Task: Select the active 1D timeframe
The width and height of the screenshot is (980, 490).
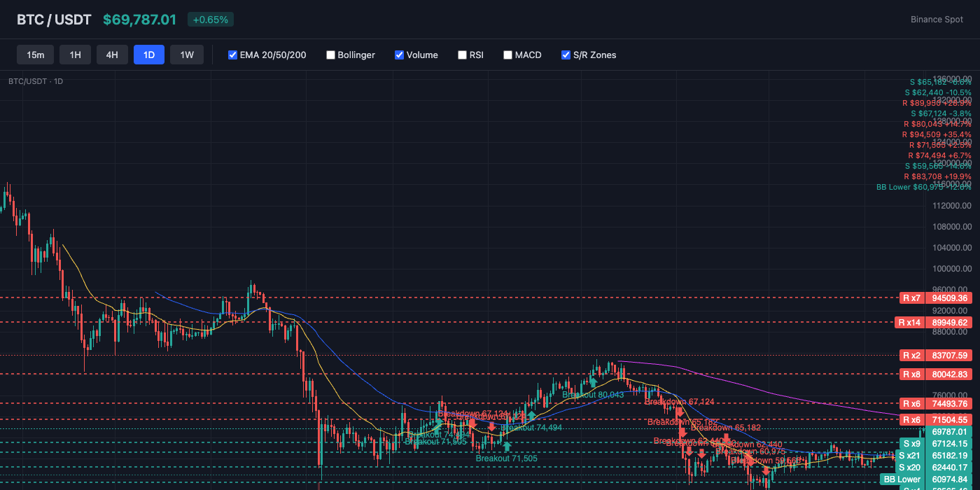Action: tap(149, 55)
